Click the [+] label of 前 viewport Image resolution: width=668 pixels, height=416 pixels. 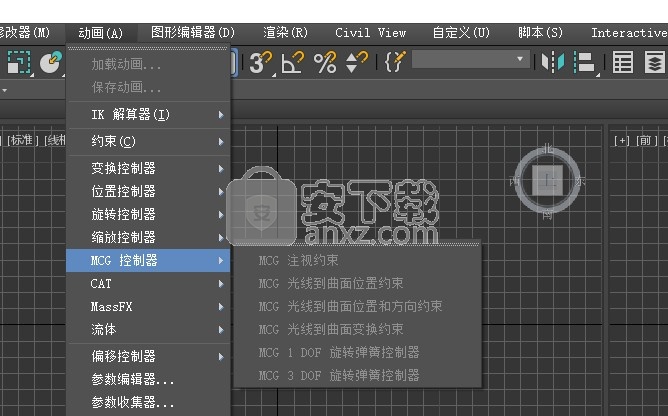(x=622, y=141)
